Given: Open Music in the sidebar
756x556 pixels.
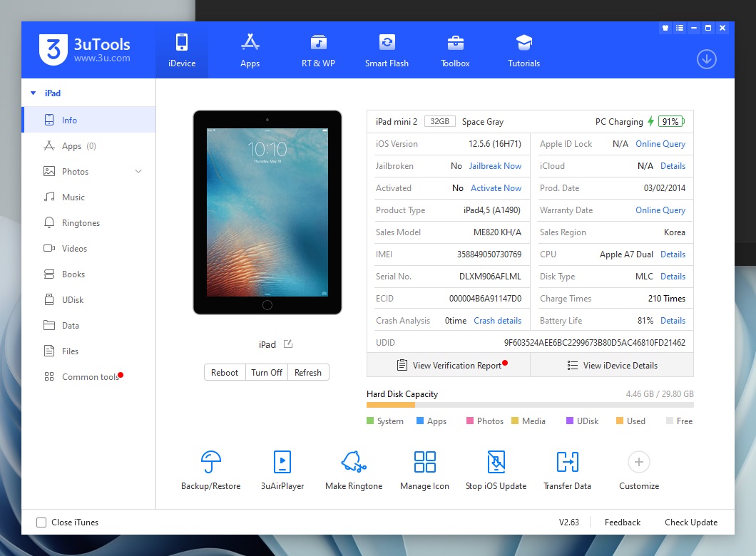Looking at the screenshot, I should (x=88, y=197).
